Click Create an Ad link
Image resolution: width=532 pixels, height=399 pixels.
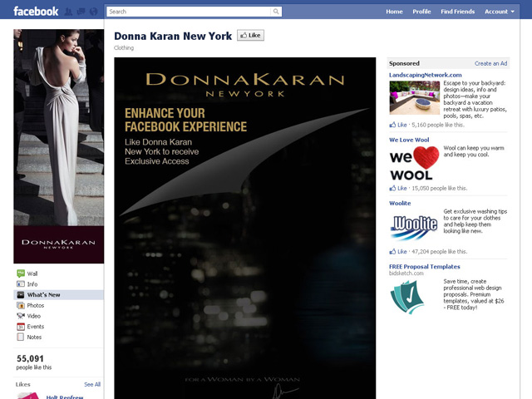tap(490, 63)
